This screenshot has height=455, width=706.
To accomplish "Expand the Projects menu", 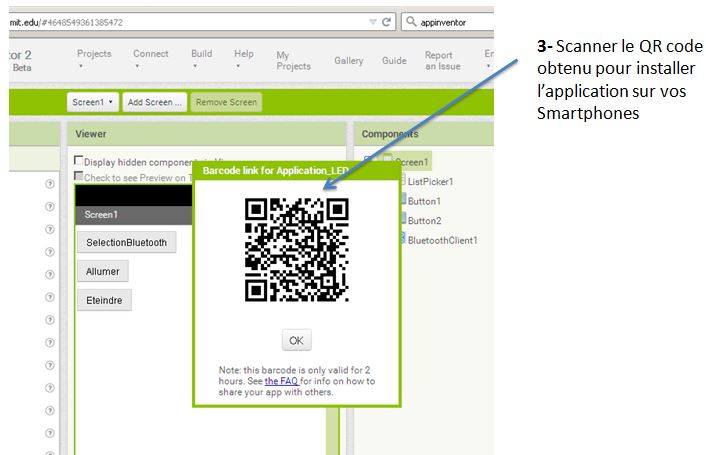I will (94, 59).
